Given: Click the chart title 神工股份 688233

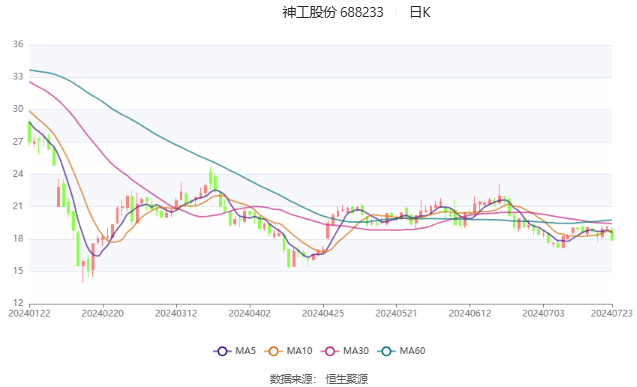Looking at the screenshot, I should (333, 13).
